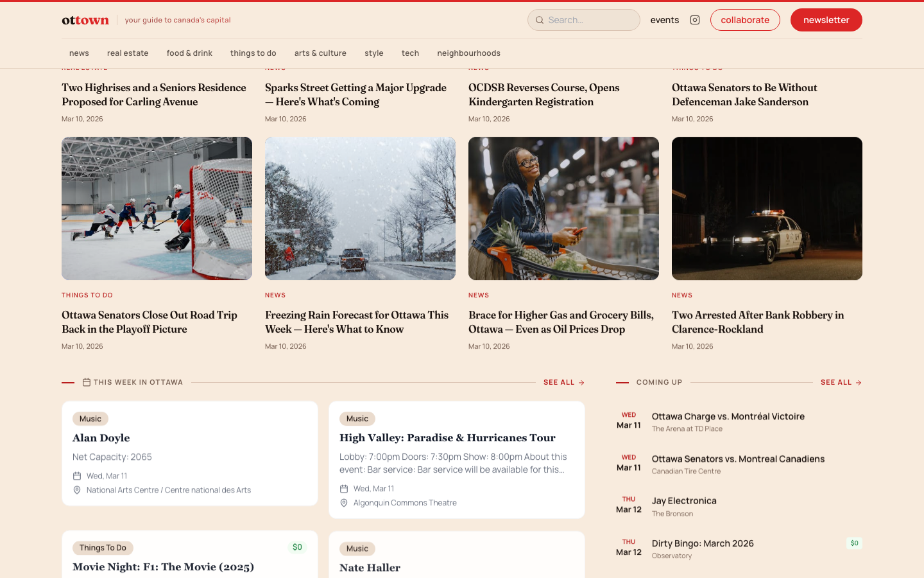The width and height of the screenshot is (924, 578).
Task: Click NEWS category above Freezing Rain headline
Action: [x=275, y=295]
